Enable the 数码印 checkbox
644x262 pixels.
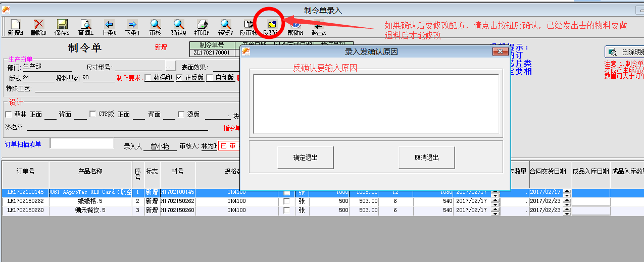pos(148,78)
